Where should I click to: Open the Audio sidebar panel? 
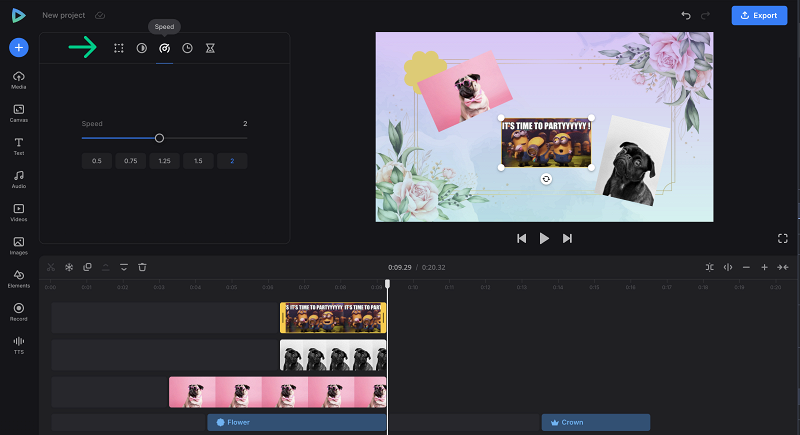[19, 180]
